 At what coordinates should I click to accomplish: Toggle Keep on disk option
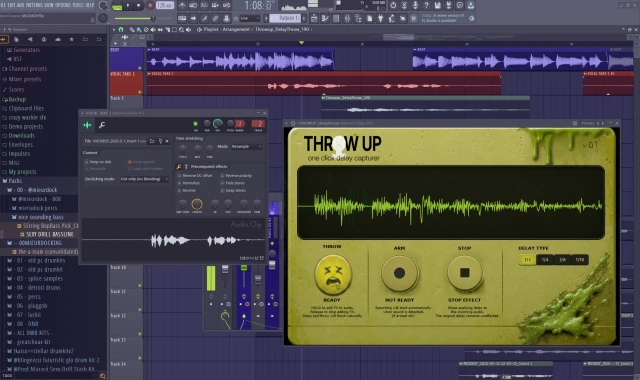(x=98, y=162)
